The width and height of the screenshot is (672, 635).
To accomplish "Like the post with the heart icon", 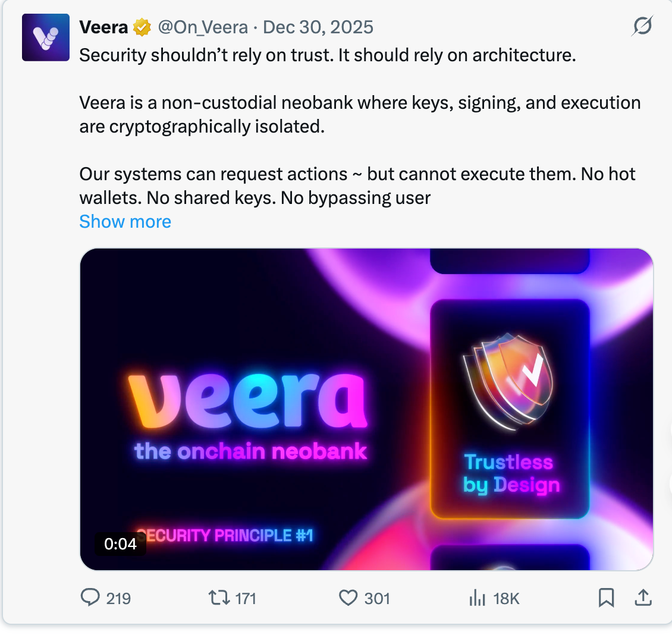I will (x=348, y=598).
